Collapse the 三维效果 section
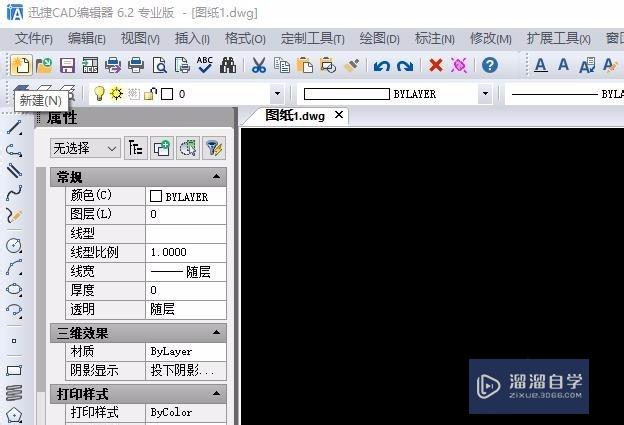The height and width of the screenshot is (425, 624). pos(216,332)
